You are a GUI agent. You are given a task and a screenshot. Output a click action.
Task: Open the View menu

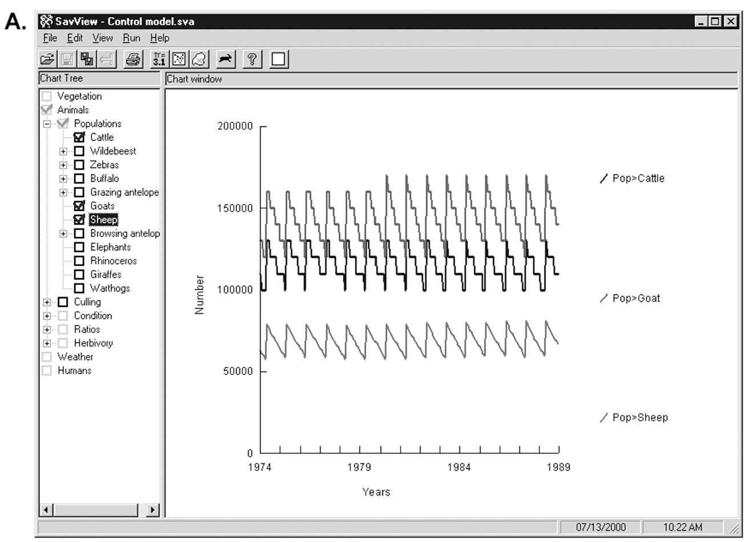tap(103, 38)
